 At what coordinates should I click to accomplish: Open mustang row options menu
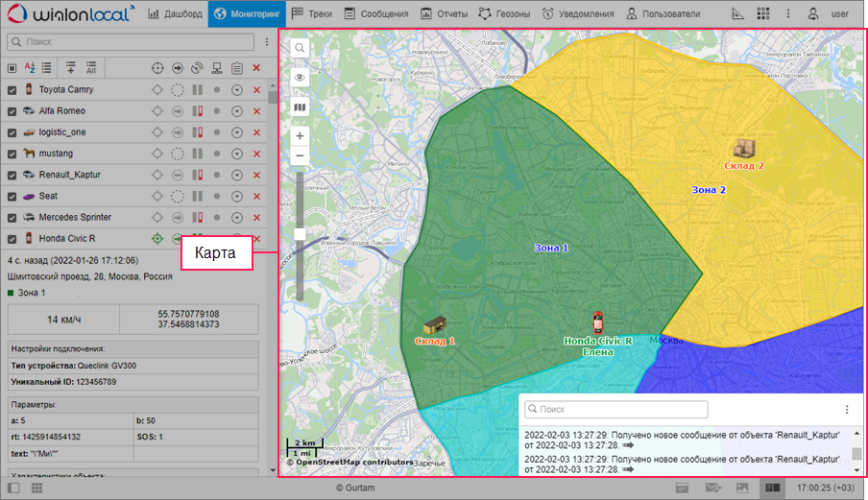point(237,154)
